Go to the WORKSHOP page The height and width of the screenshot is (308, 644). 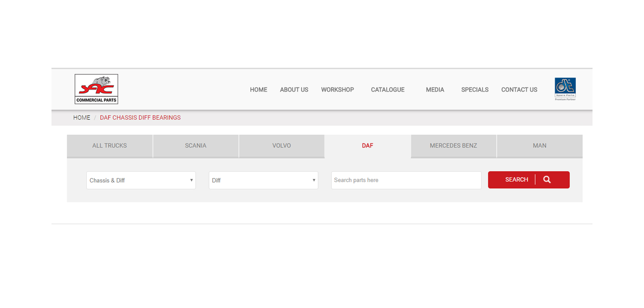pos(337,90)
